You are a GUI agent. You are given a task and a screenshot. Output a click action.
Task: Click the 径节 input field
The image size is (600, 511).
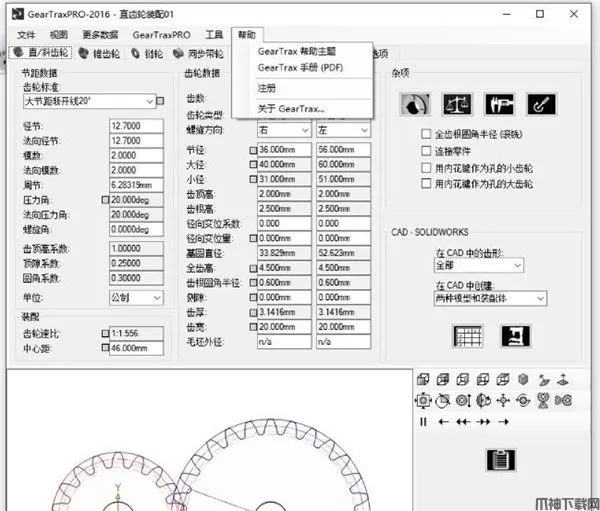[137, 126]
